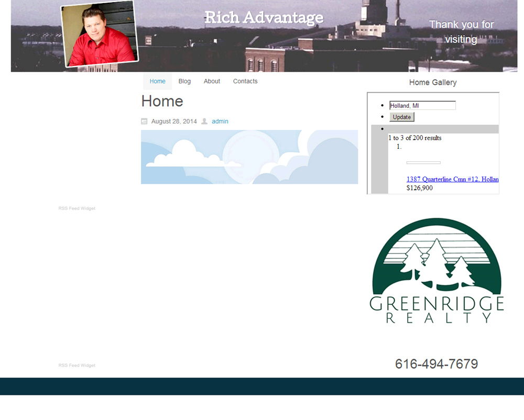Click the cloud banner image in the post
This screenshot has height=420, width=524.
249,157
